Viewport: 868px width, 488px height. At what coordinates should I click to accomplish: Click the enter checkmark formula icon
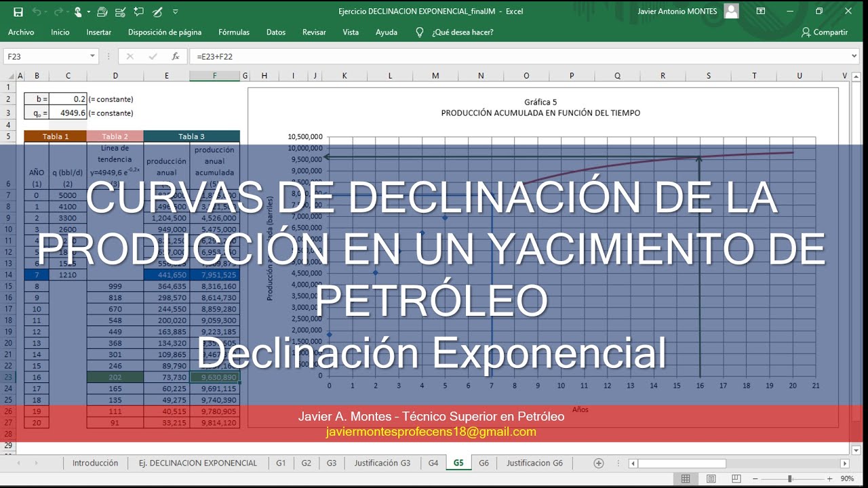[153, 56]
